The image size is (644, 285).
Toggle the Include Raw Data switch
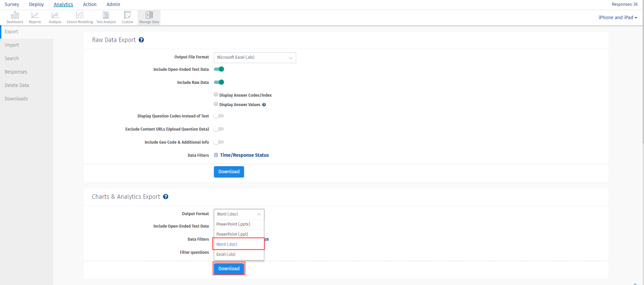(219, 82)
